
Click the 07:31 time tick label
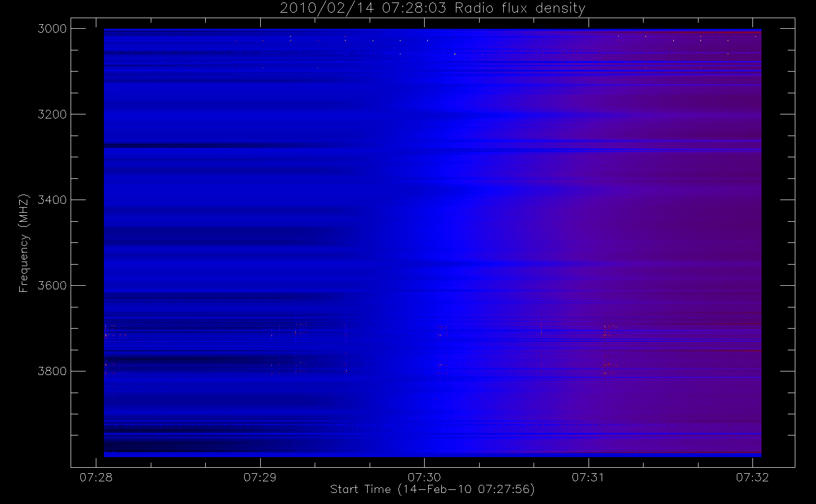[x=588, y=477]
